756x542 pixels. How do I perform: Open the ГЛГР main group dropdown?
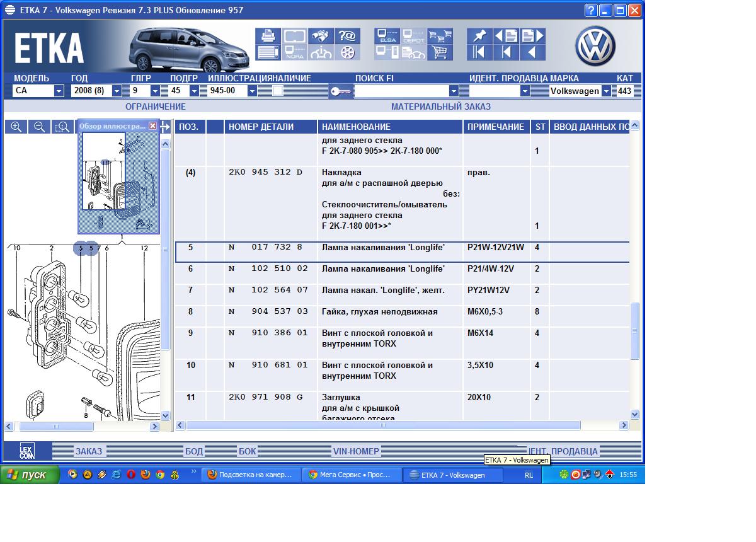155,91
